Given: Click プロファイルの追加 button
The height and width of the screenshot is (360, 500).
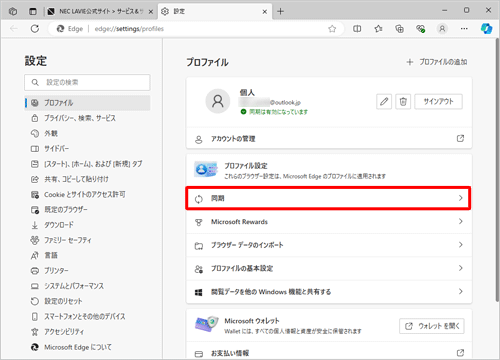Looking at the screenshot, I should [437, 62].
